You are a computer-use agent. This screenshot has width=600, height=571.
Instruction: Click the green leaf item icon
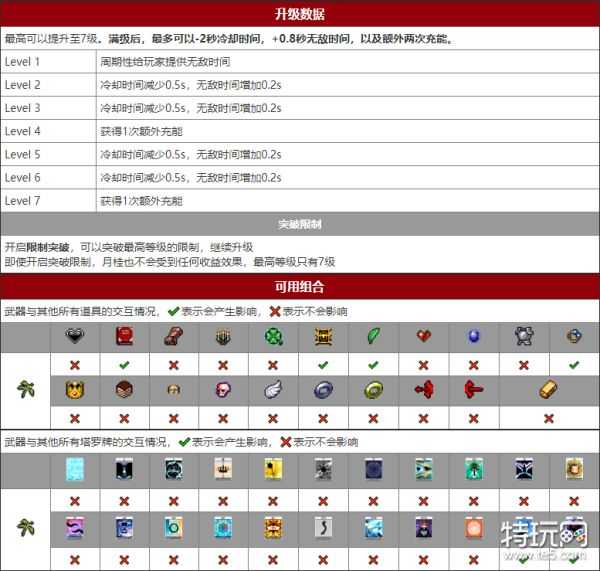(x=371, y=338)
